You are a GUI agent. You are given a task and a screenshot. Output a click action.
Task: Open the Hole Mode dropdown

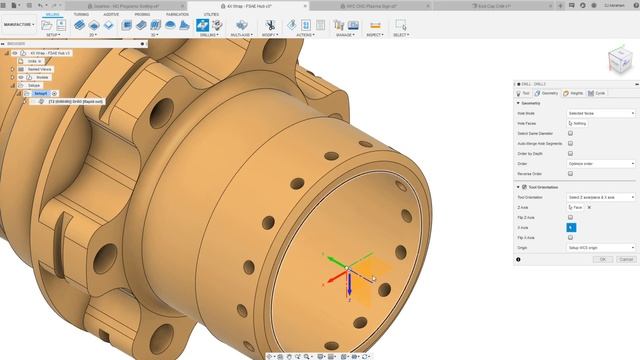coord(601,113)
